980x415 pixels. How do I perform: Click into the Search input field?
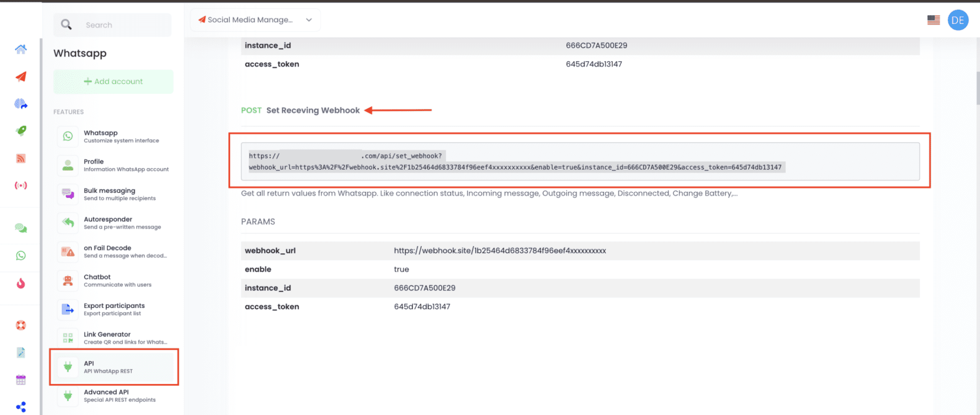(122, 25)
